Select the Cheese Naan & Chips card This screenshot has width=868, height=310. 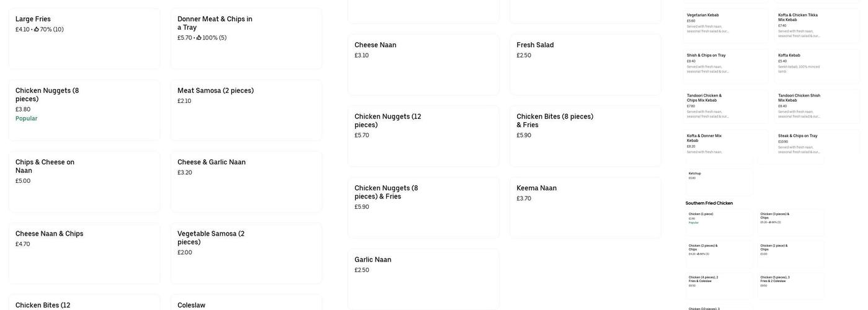pyautogui.click(x=84, y=253)
